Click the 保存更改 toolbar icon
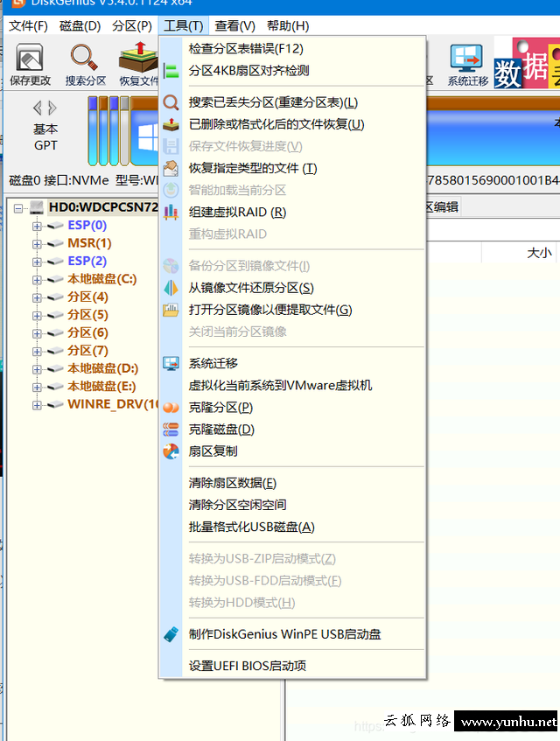Screen dimensions: 560x741 point(30,65)
